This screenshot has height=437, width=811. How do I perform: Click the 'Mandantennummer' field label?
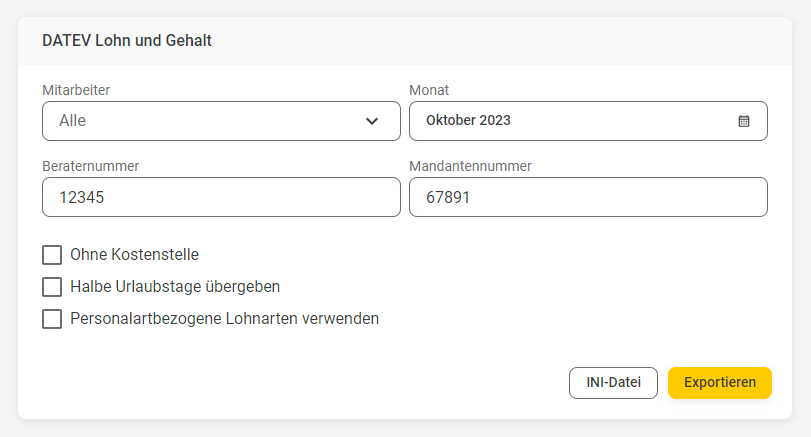tap(470, 166)
